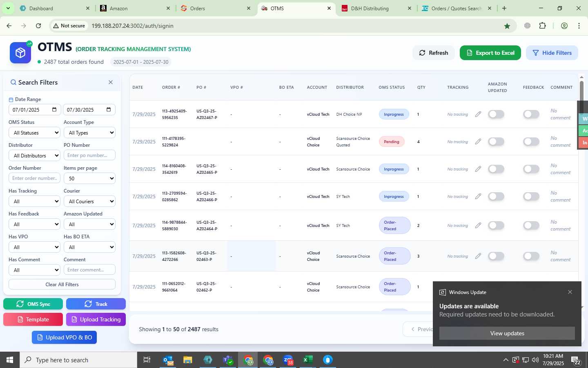Click Export to Excel button
This screenshot has height=368, width=588.
(490, 53)
